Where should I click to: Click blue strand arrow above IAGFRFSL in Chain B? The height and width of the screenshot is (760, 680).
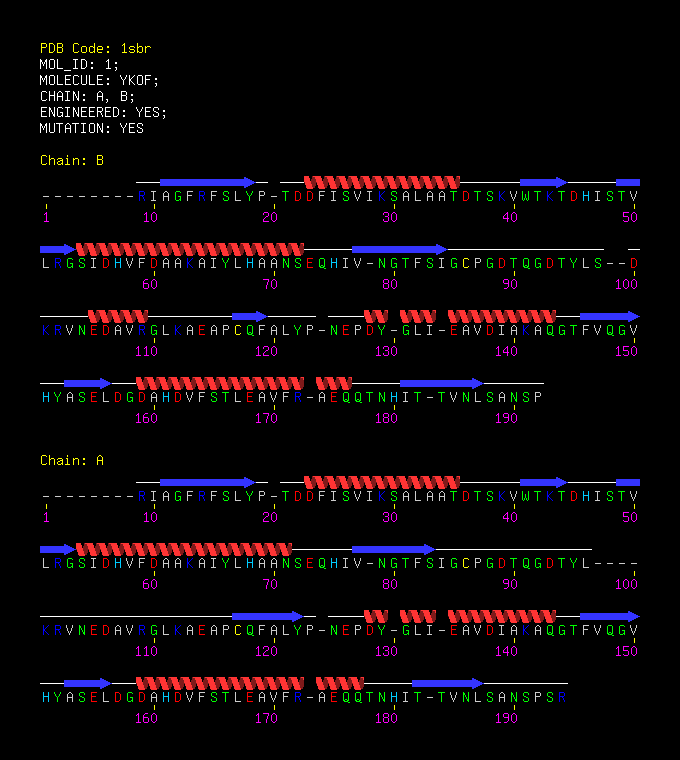(x=207, y=182)
